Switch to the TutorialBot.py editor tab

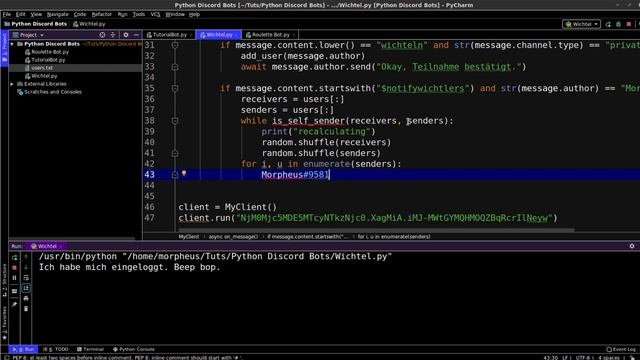[x=169, y=35]
